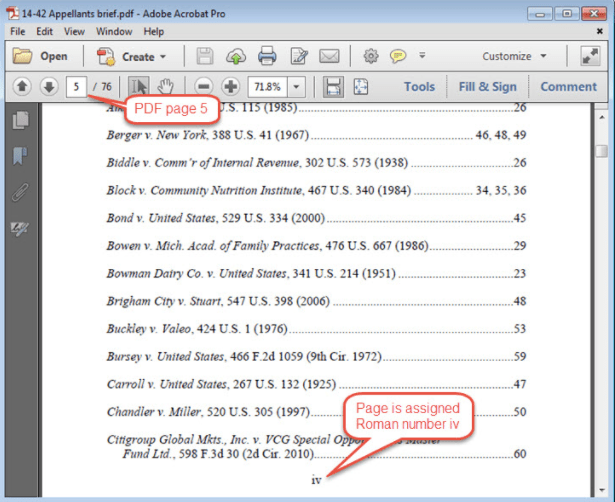Click the Block v. Community Nutrition Institute entry
Screen dimensions: 615x502
click(x=316, y=190)
